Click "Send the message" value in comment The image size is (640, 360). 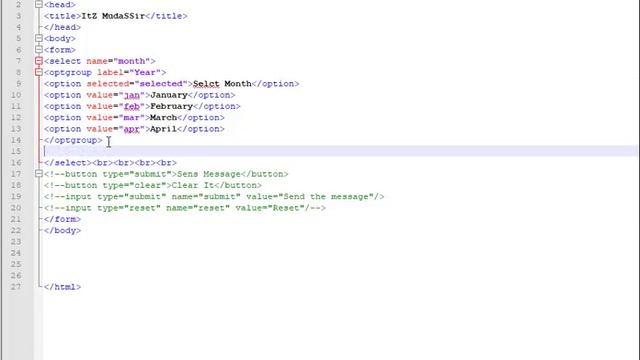click(329, 197)
